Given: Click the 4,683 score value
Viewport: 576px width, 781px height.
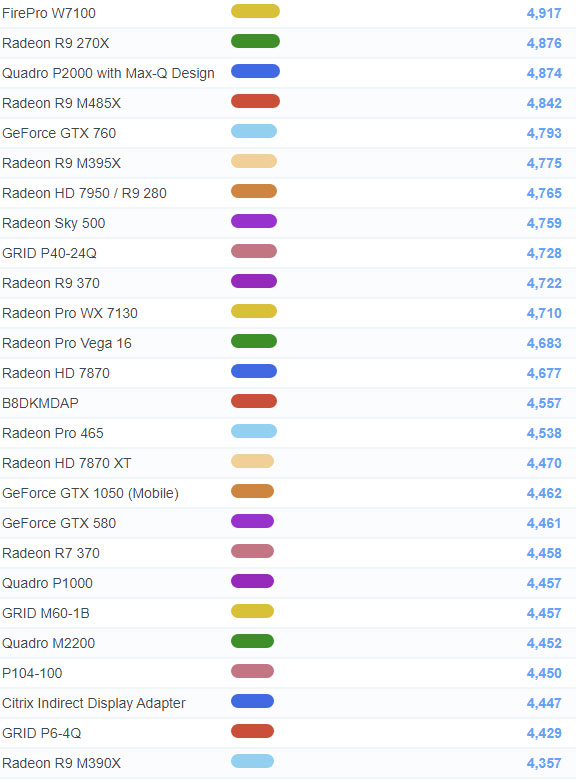Looking at the screenshot, I should click(544, 343).
